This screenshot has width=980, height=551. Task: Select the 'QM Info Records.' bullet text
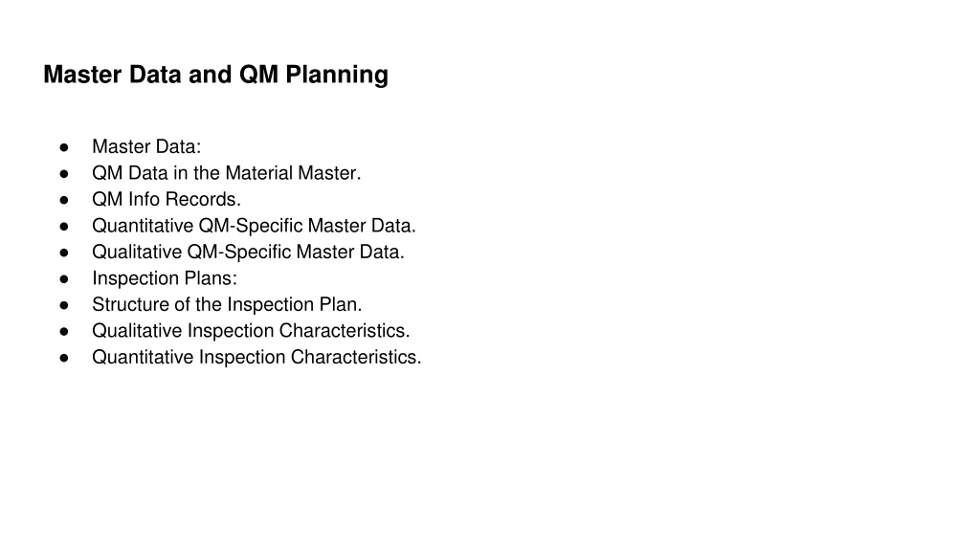point(167,199)
